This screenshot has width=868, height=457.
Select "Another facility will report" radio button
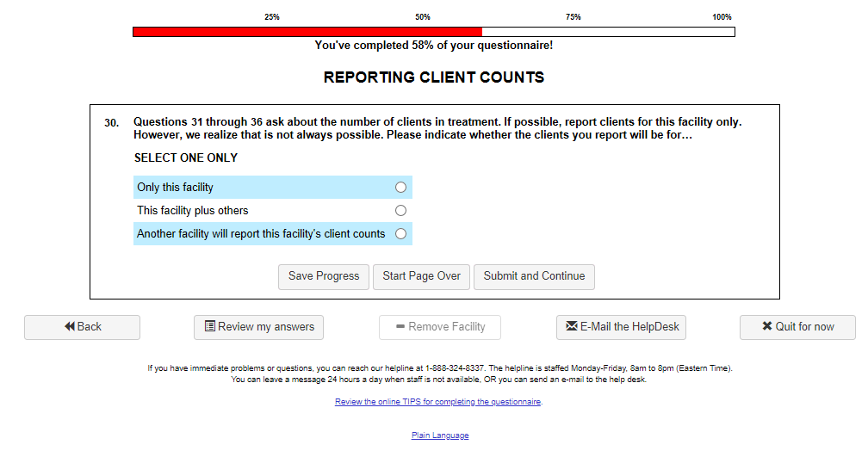coord(400,234)
